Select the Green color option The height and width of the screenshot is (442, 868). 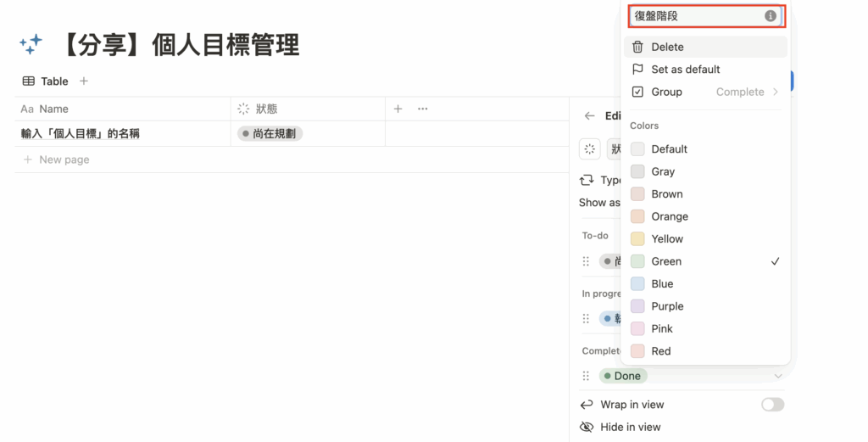(x=666, y=261)
